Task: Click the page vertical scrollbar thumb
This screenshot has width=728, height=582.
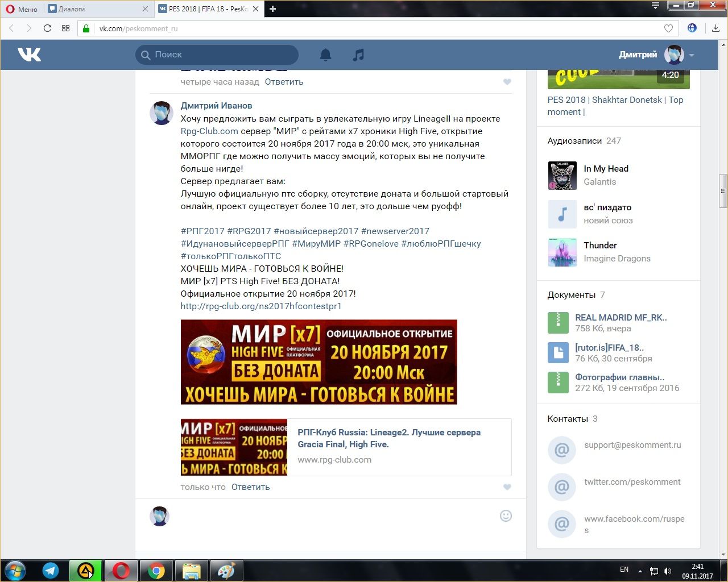Action: [723, 191]
